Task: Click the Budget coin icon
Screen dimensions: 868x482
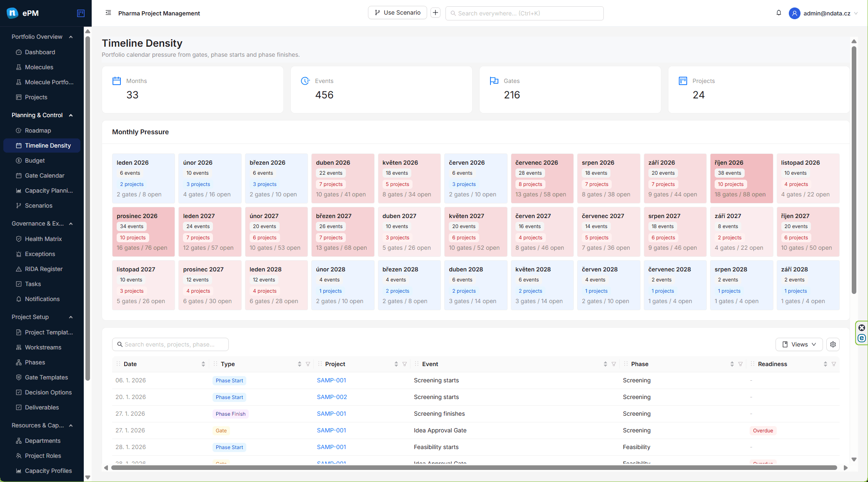Action: pyautogui.click(x=19, y=161)
